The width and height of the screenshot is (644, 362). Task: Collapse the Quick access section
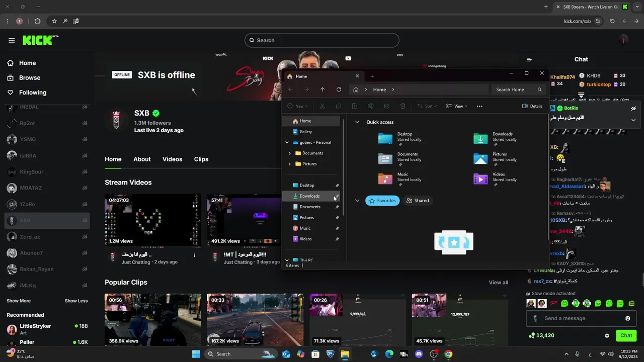click(x=357, y=122)
